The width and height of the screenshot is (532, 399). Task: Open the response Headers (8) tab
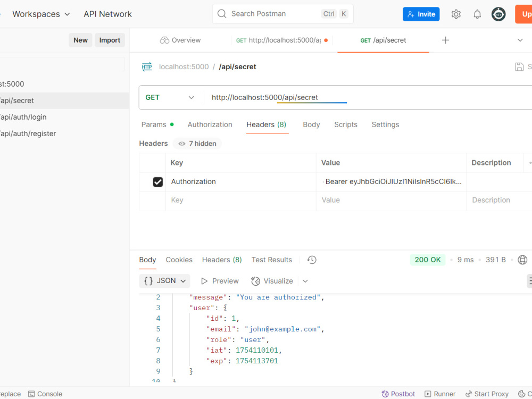click(222, 260)
